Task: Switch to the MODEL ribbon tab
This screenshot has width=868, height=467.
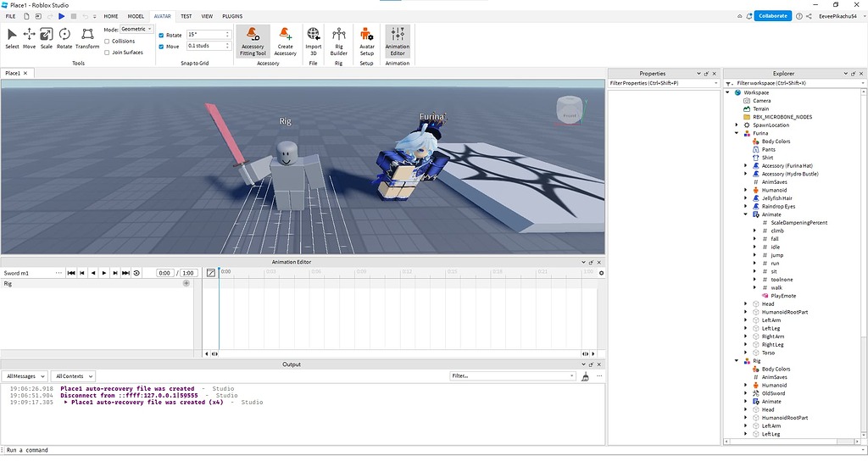Action: tap(136, 16)
